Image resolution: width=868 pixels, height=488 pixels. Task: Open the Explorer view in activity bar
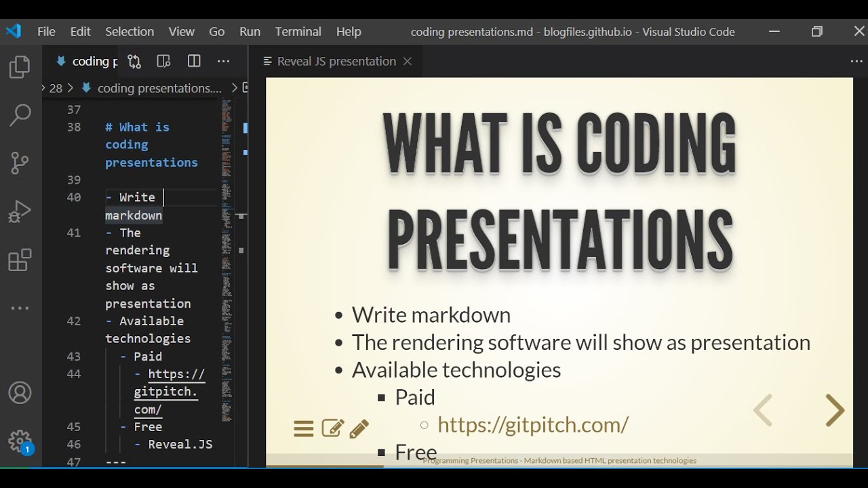(x=20, y=67)
